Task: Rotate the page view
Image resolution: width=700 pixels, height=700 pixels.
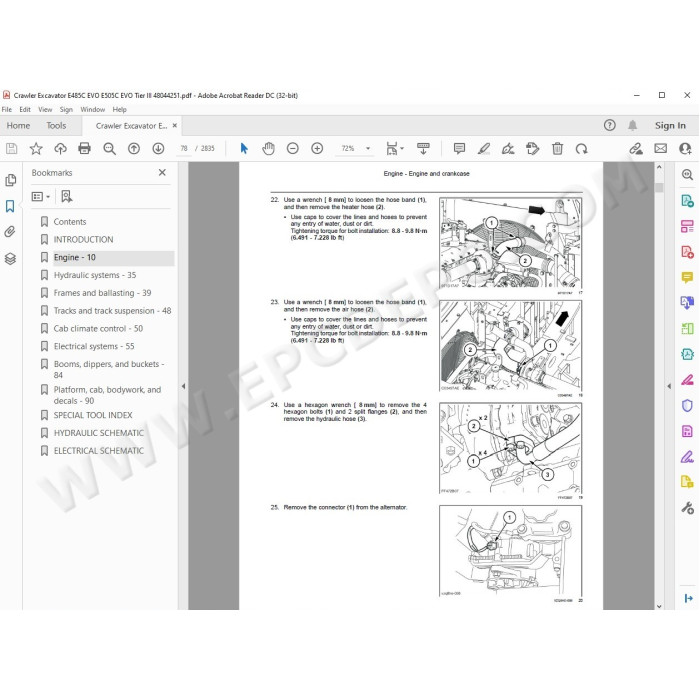Action: [x=581, y=149]
